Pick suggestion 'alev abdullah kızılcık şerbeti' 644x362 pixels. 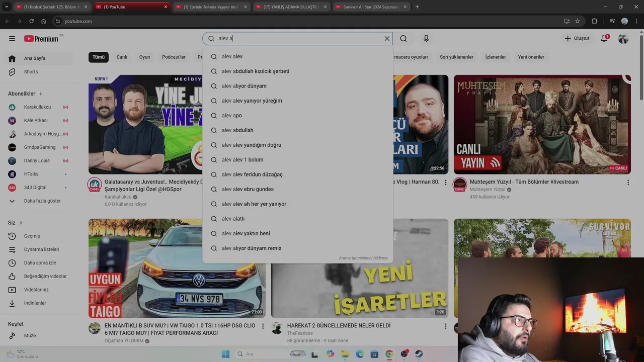click(298, 71)
